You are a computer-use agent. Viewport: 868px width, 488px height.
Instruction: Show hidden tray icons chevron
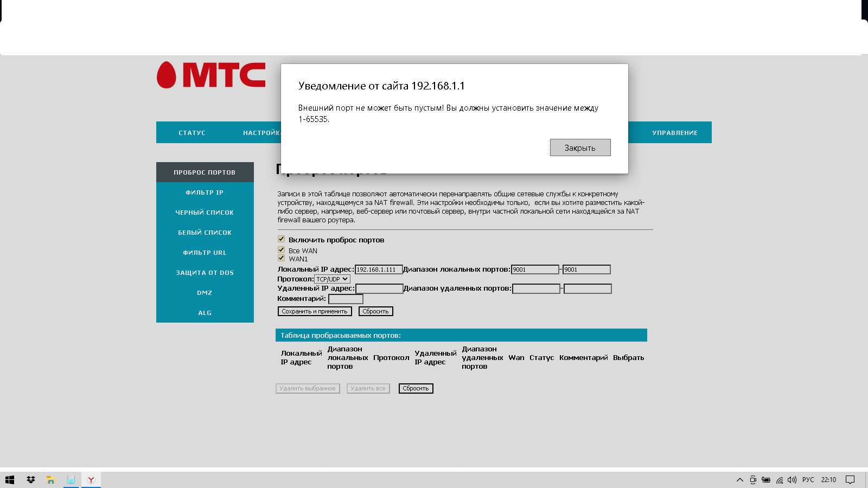739,480
